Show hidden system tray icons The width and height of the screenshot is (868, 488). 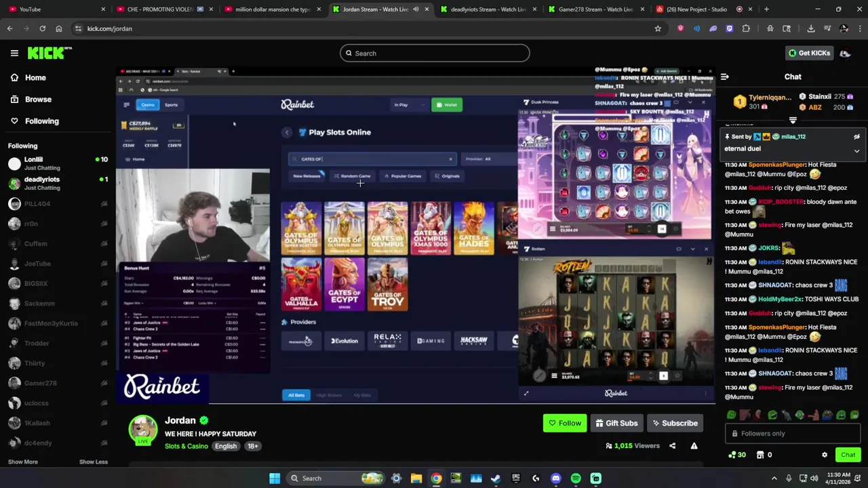[x=774, y=479]
